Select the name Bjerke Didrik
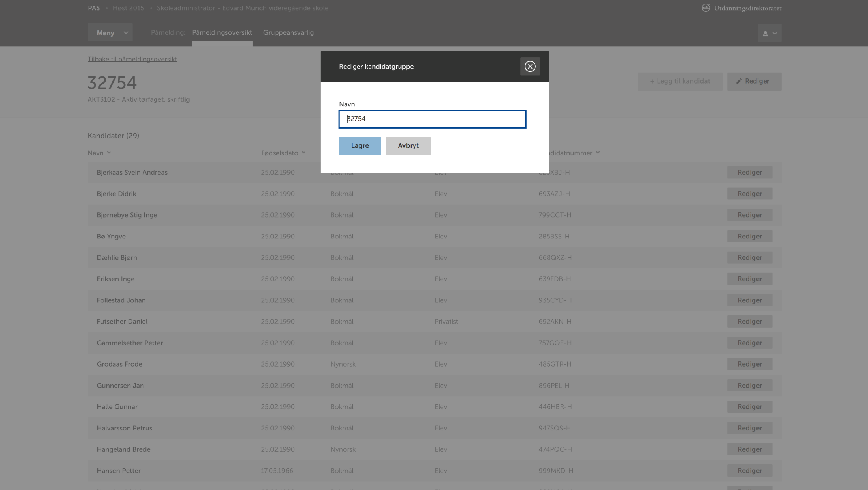Viewport: 868px width, 490px height. pos(116,194)
